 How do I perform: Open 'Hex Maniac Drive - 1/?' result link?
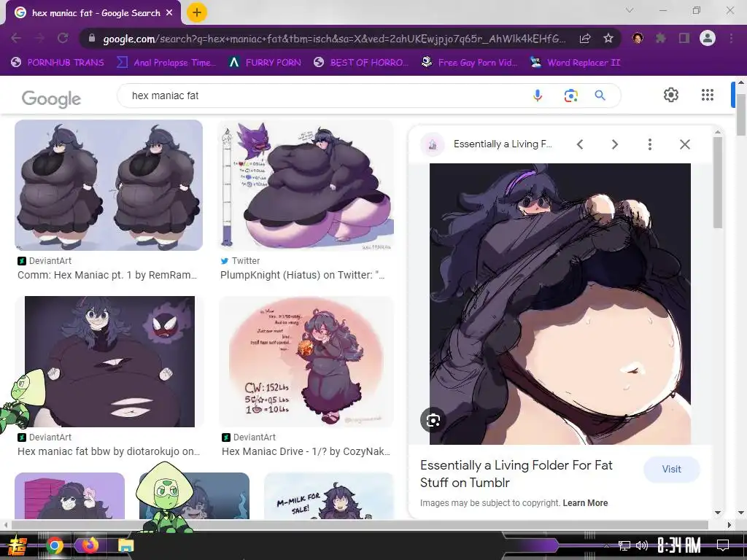tap(306, 451)
